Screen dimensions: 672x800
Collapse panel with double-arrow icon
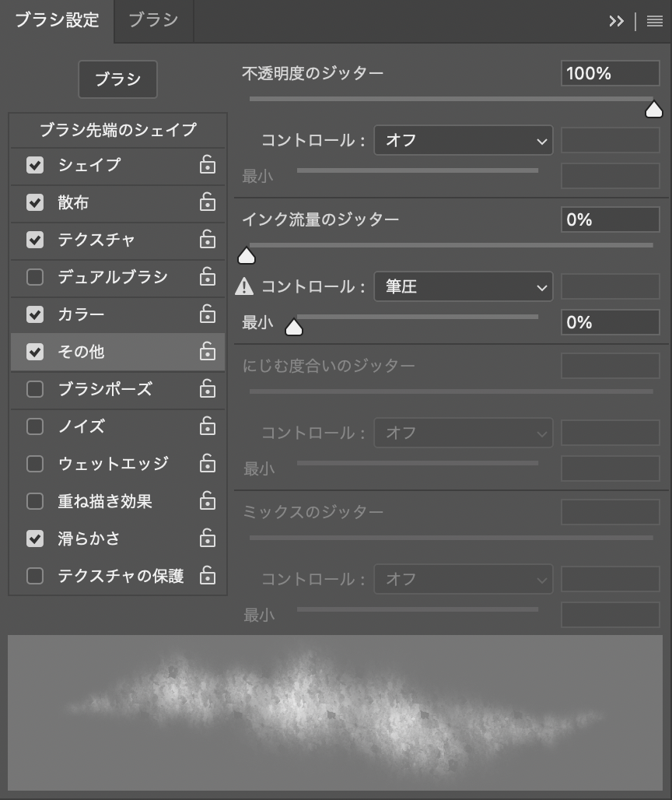point(616,21)
